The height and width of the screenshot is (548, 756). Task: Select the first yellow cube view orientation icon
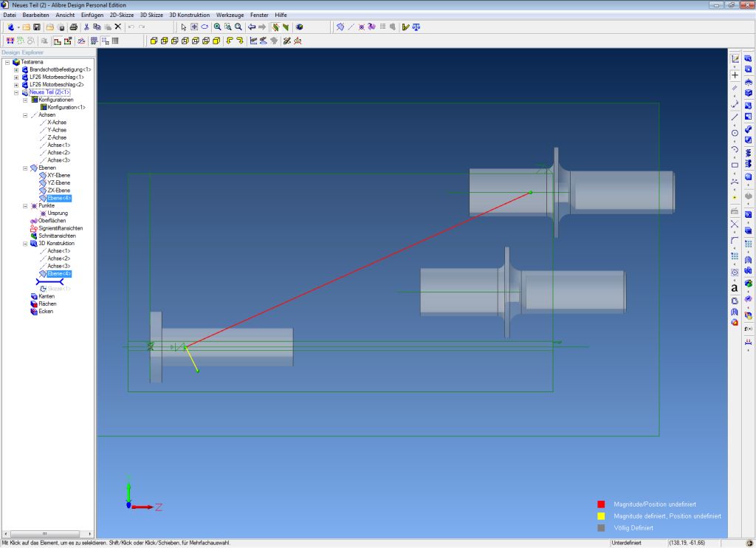pyautogui.click(x=154, y=41)
